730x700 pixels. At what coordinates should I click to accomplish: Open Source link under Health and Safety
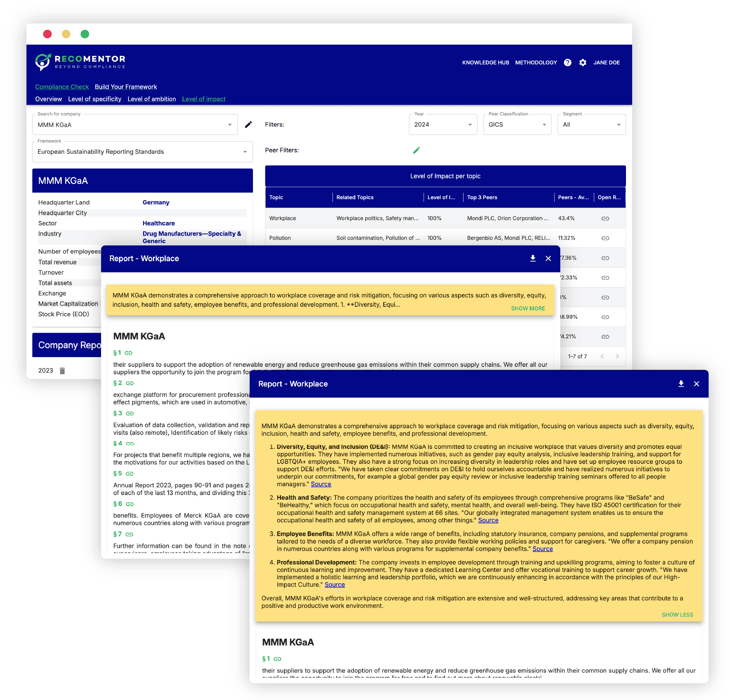[488, 520]
